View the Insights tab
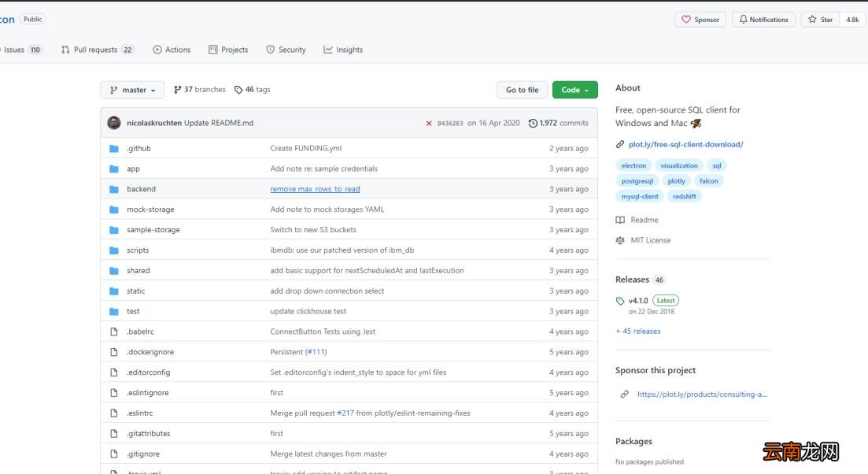The width and height of the screenshot is (868, 474). click(343, 50)
